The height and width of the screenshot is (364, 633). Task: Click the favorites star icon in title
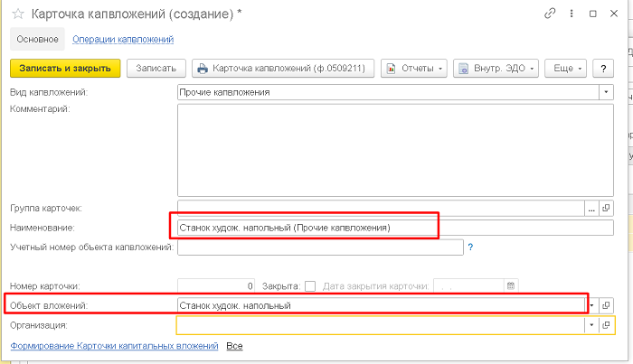[17, 14]
